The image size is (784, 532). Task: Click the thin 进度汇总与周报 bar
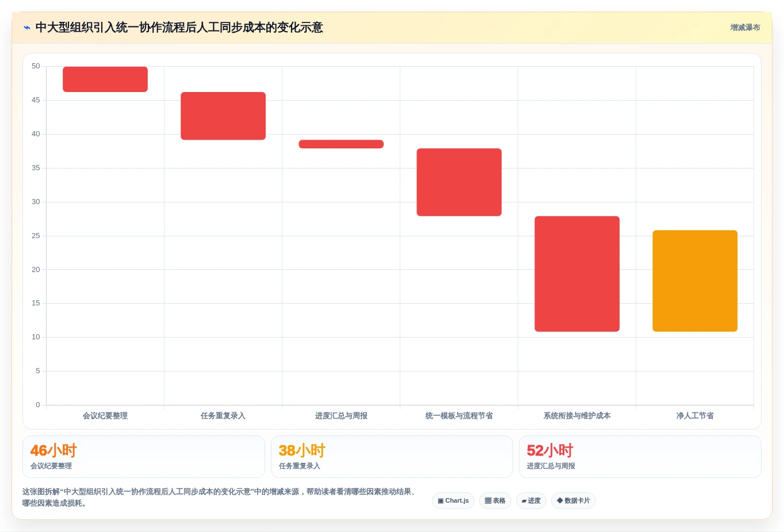tap(341, 144)
